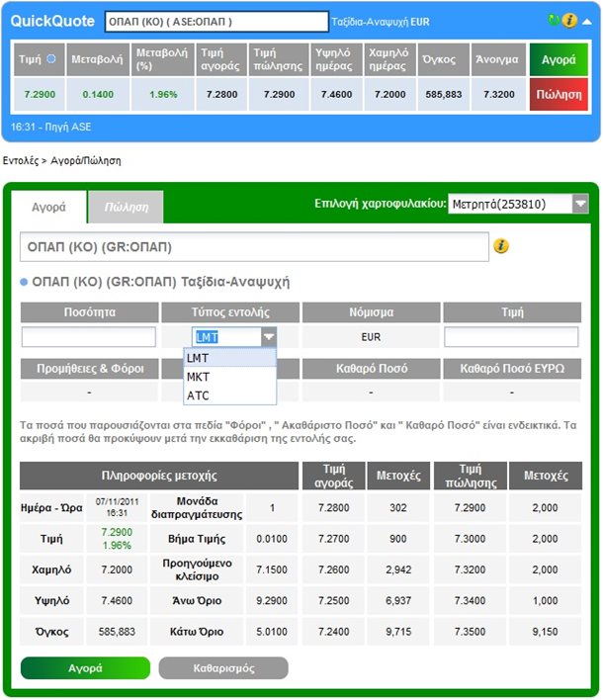Choose MKT from the order type list
The height and width of the screenshot is (700, 603).
click(230, 377)
